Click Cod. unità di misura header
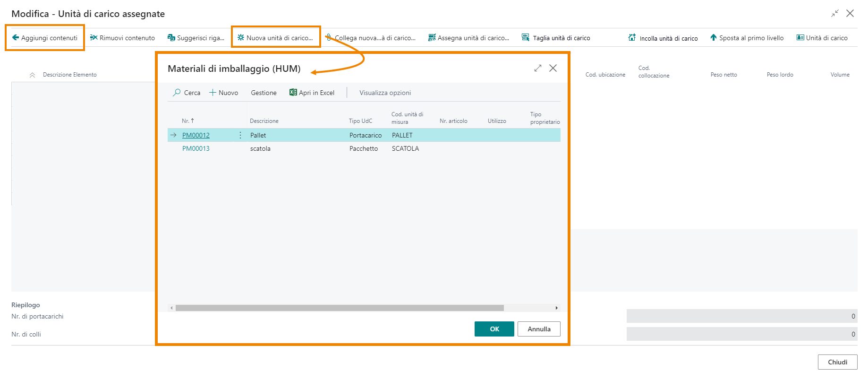 coord(407,118)
